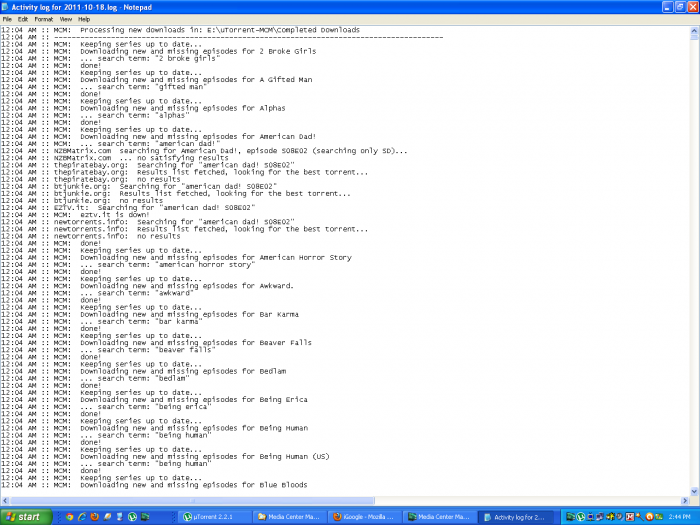Click the Show Desktop Quick Launch icon

click(120, 517)
